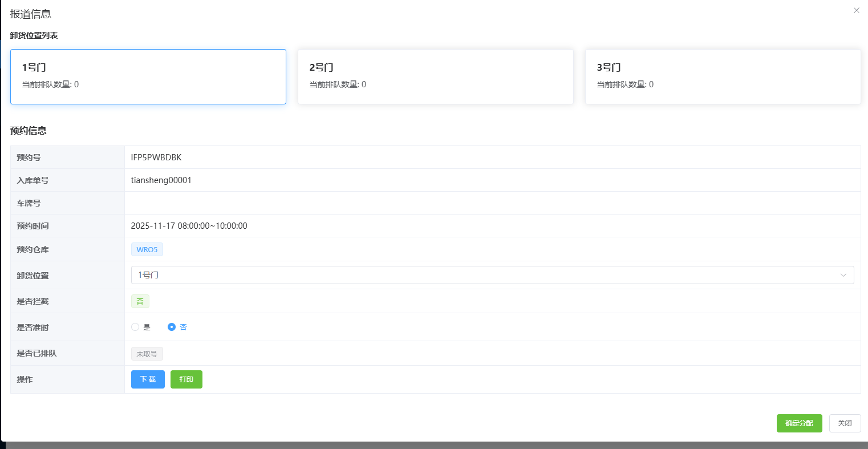This screenshot has width=868, height=449.
Task: Click the 卸货位置列表 section heading
Action: 34,35
